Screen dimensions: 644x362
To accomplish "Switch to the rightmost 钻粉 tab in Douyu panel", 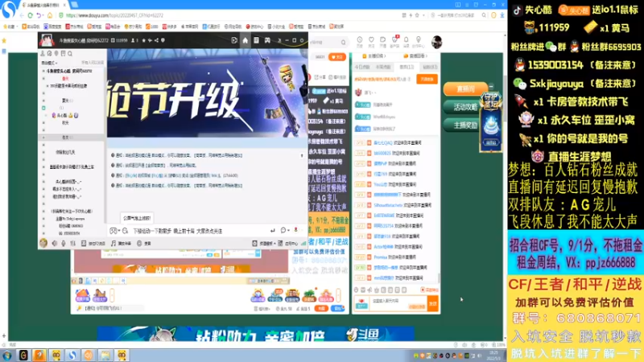I will 430,67.
